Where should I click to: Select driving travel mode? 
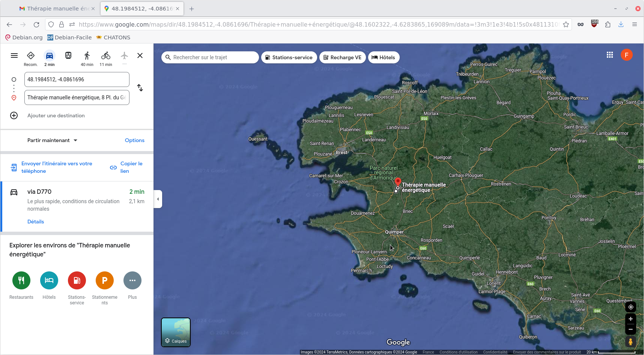coord(50,55)
